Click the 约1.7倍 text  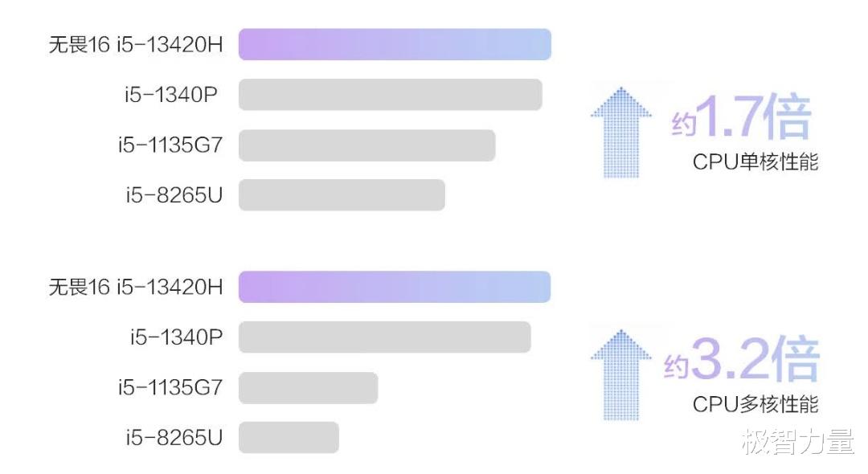pos(742,116)
